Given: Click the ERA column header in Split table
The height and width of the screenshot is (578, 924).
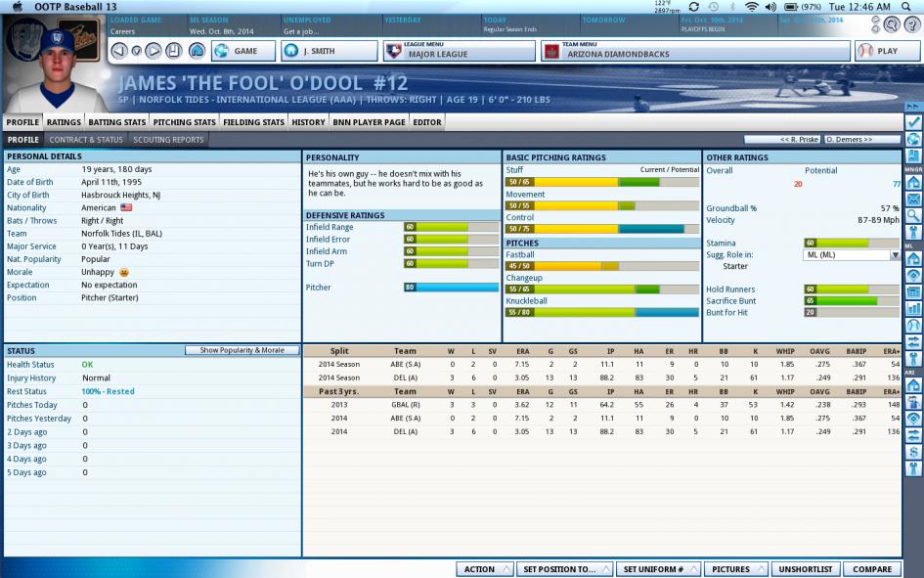Looking at the screenshot, I should tap(522, 351).
